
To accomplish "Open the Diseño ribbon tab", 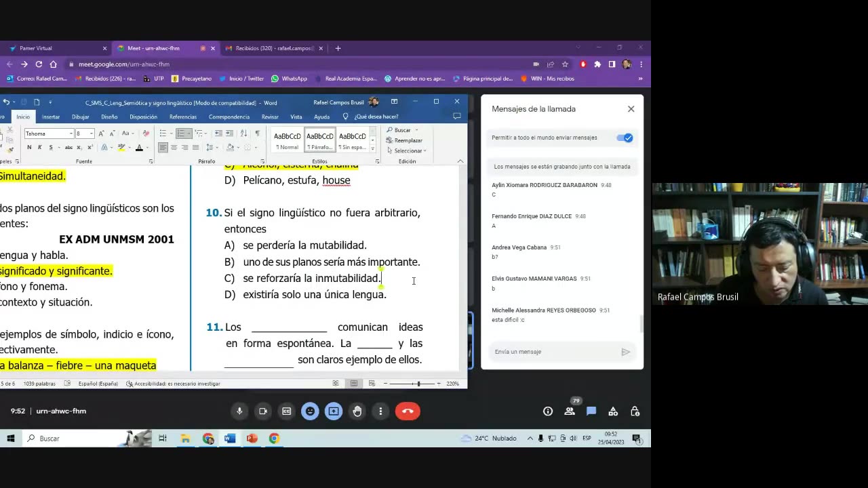I will (109, 117).
